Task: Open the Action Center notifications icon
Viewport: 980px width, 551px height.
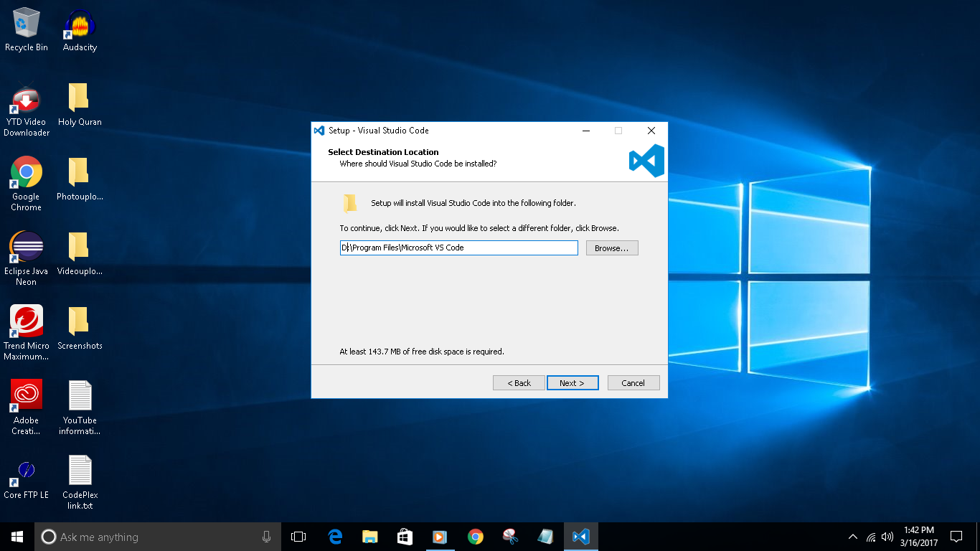Action: pyautogui.click(x=956, y=537)
